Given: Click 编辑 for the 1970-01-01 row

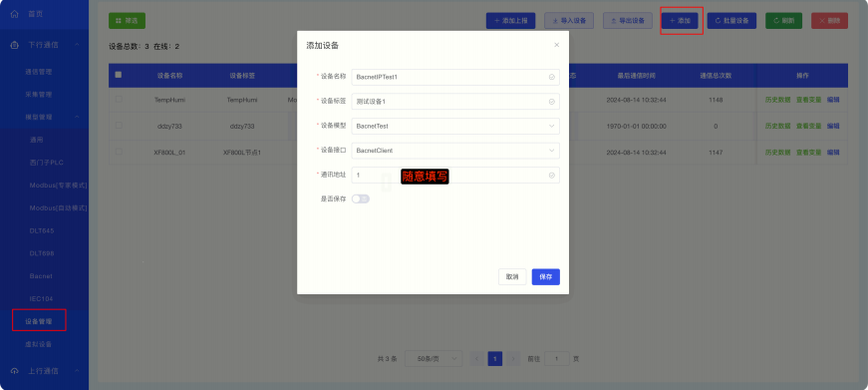Looking at the screenshot, I should (833, 126).
